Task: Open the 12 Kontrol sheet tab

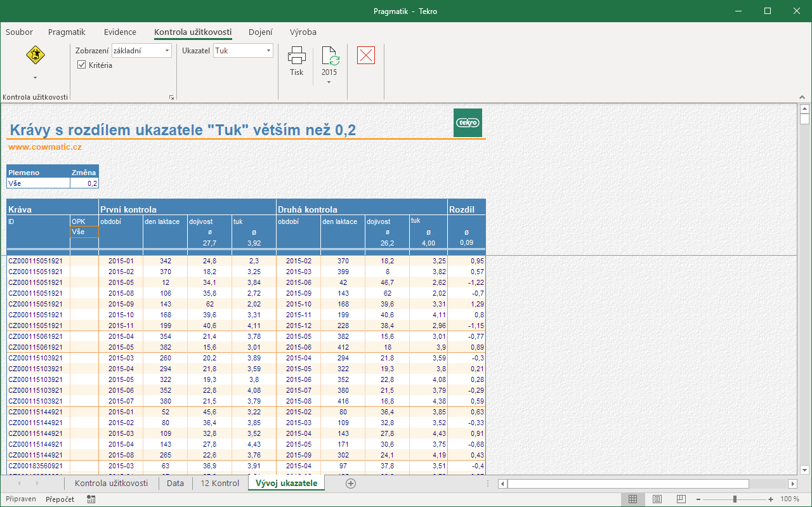Action: [x=219, y=483]
